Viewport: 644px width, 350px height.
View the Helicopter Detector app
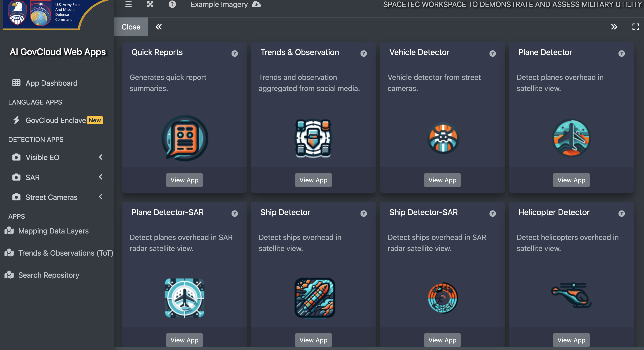tap(571, 340)
